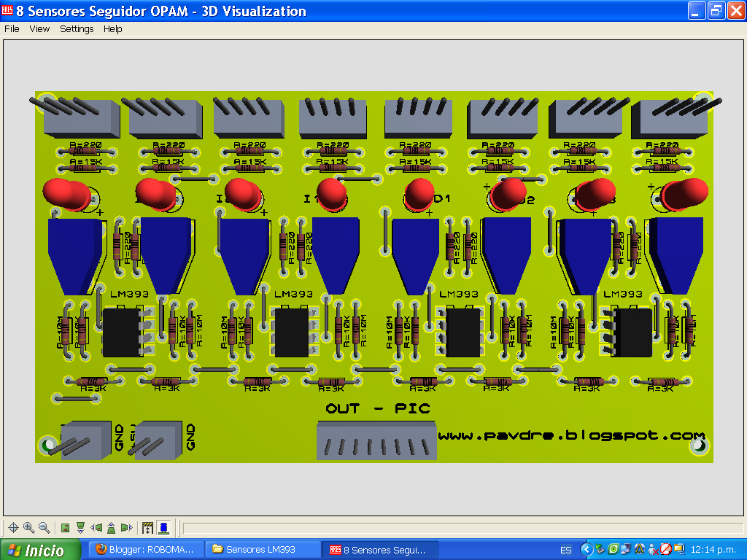Toggle component display on the board

click(x=163, y=528)
